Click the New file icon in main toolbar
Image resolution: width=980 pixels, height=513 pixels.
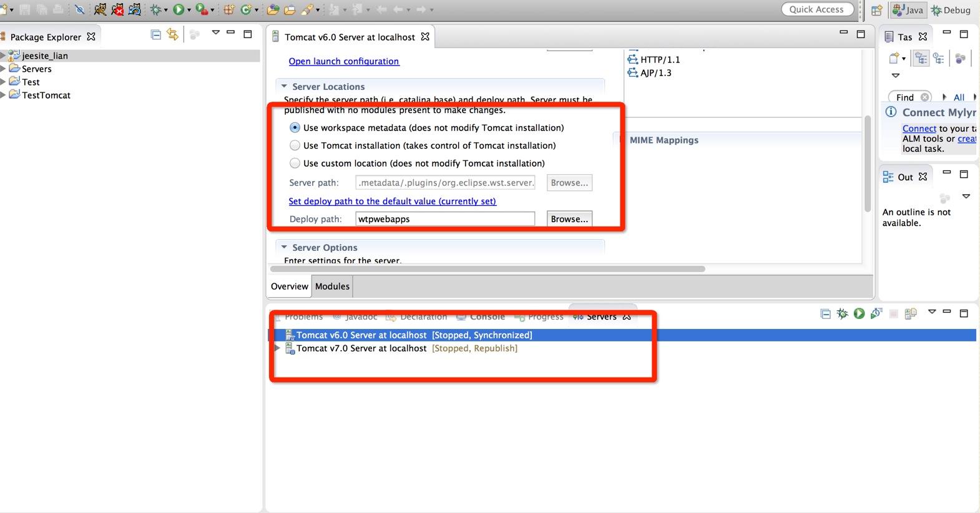[x=4, y=9]
